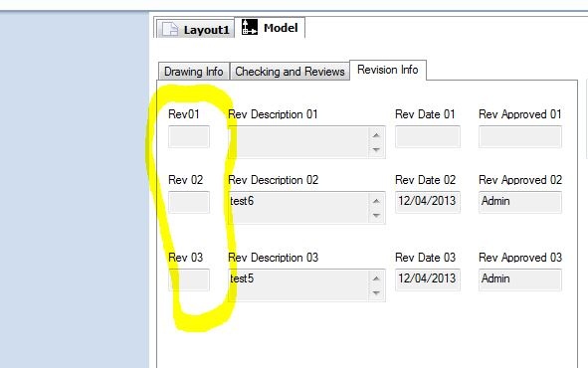Select the Revision Info tab
Viewport: 588px width, 368px height.
(388, 70)
